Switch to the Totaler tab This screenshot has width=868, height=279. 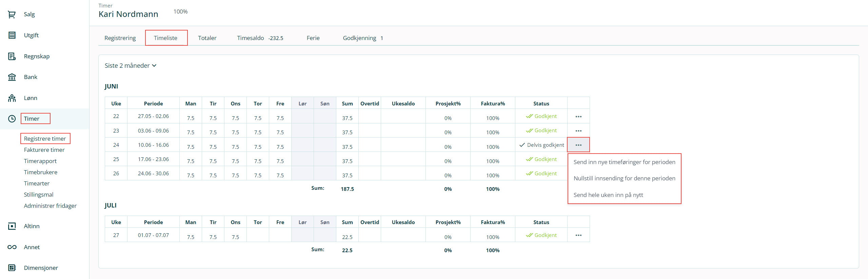[x=207, y=38]
